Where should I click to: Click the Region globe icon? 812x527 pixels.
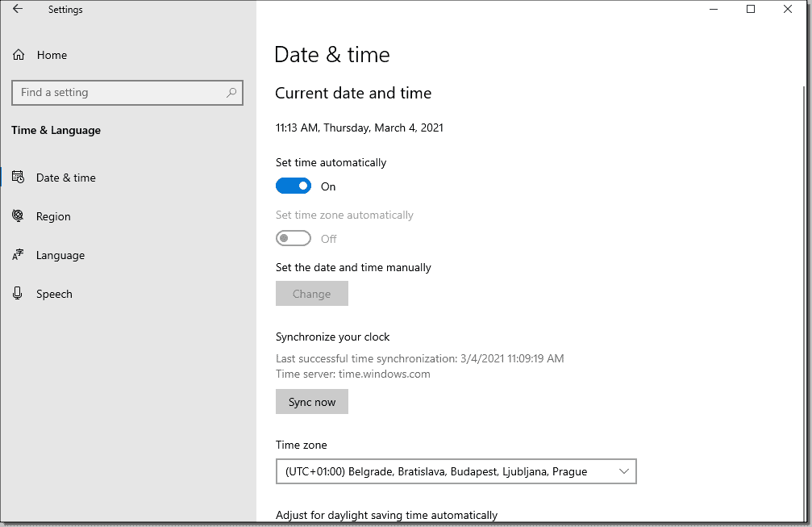pos(18,216)
